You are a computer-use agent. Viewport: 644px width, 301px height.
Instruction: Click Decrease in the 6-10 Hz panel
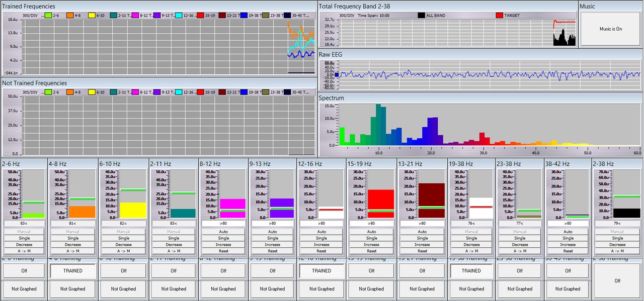pos(123,245)
